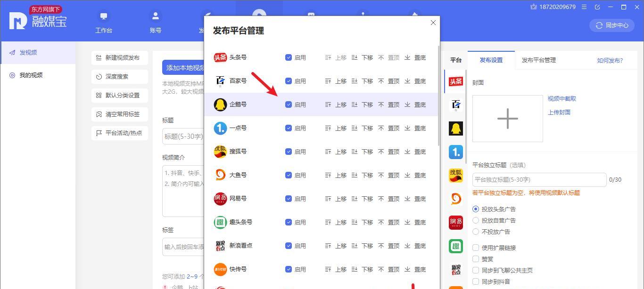The height and width of the screenshot is (289, 644).
Task: Switch to 发布平台管理 tab
Action: click(538, 60)
